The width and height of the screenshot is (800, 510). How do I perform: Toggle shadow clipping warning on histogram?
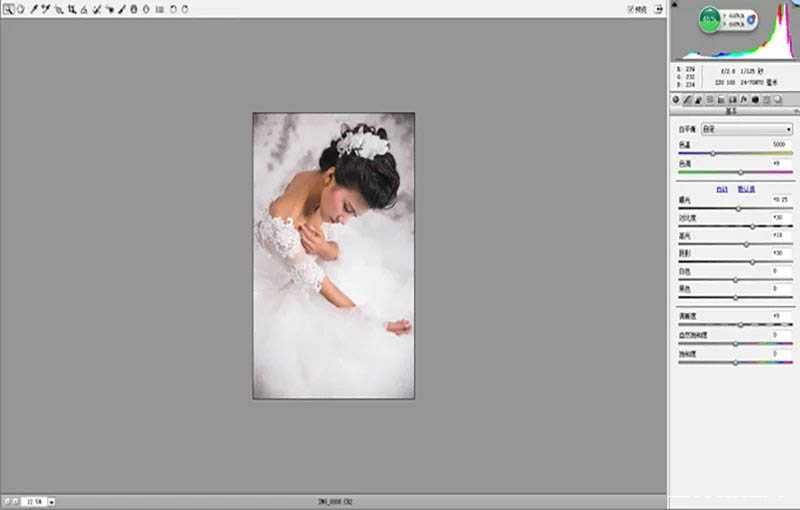[674, 4]
